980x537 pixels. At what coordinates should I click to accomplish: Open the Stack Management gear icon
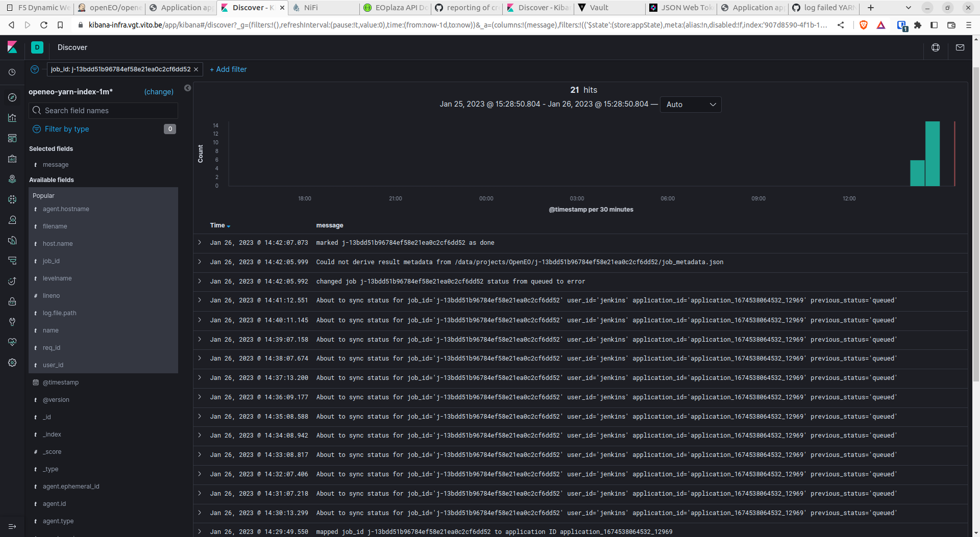(x=12, y=363)
